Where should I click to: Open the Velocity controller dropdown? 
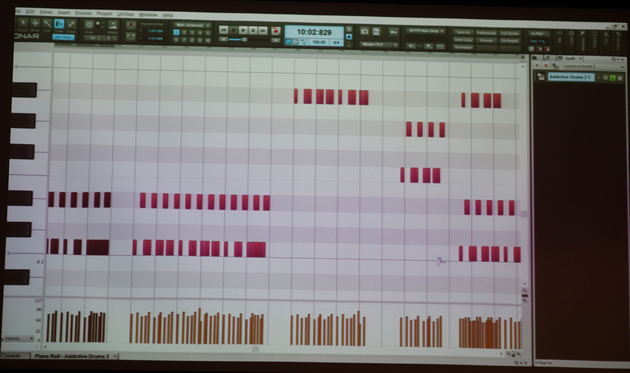pyautogui.click(x=18, y=339)
